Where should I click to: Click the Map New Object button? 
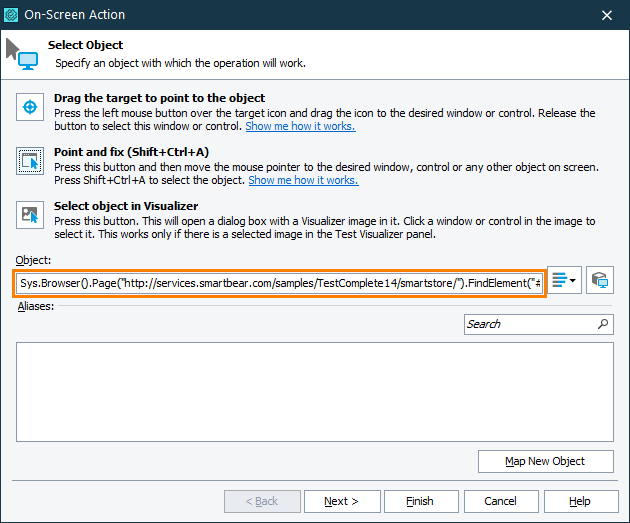[x=545, y=461]
